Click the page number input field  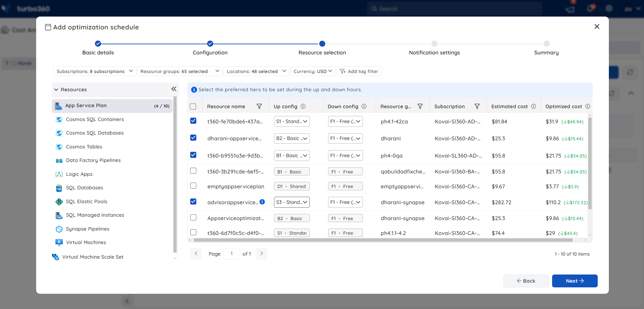pyautogui.click(x=231, y=254)
